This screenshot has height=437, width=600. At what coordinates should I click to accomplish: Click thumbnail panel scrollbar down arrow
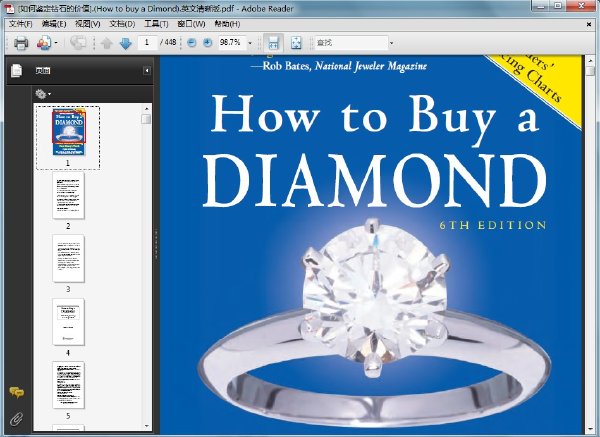click(147, 426)
